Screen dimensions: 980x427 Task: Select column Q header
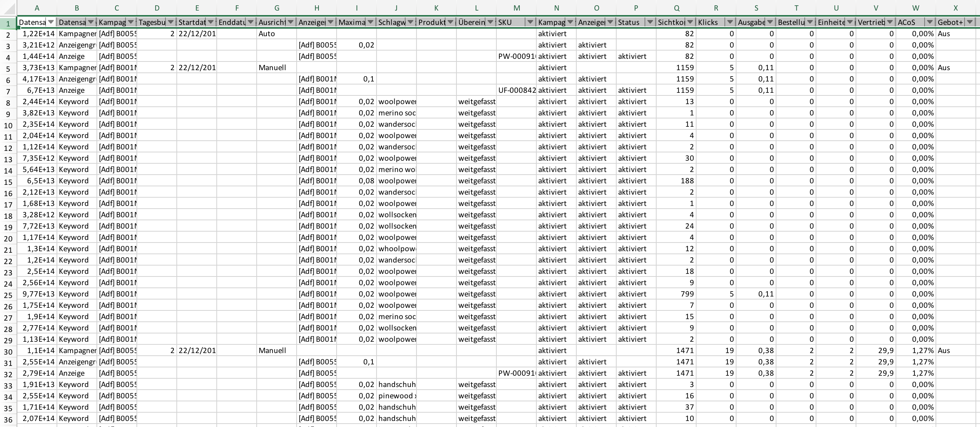[x=676, y=8]
